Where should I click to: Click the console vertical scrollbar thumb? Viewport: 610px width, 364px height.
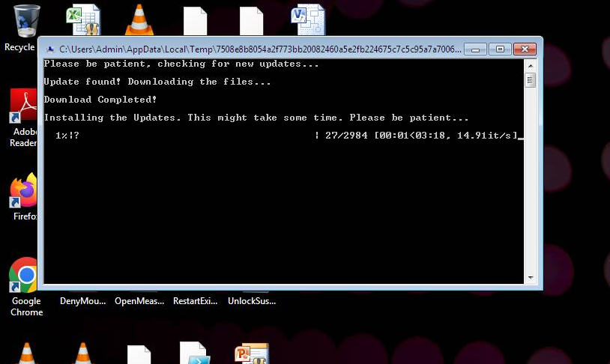click(x=530, y=80)
